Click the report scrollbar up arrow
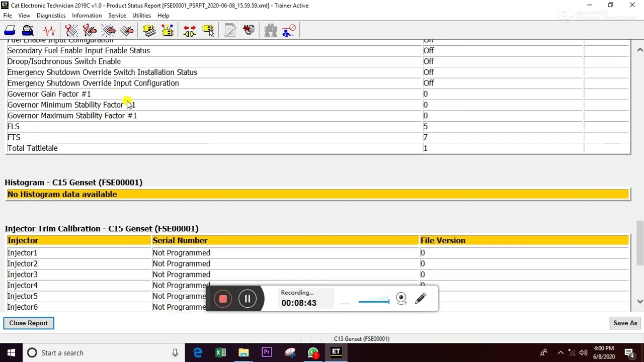Screen dimensions: 644x362 [x=639, y=50]
